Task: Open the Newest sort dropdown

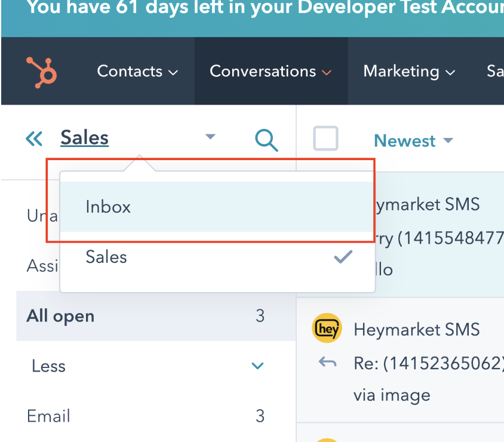Action: 414,141
